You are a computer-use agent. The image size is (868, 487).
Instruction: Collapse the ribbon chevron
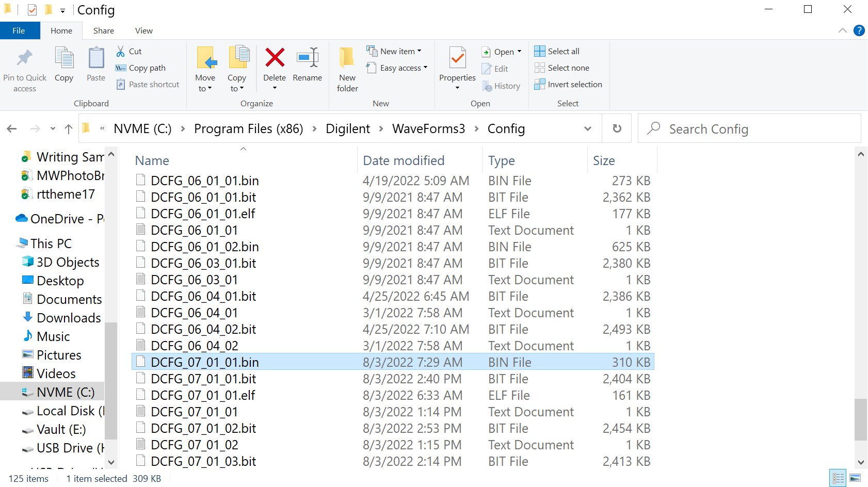coord(843,30)
